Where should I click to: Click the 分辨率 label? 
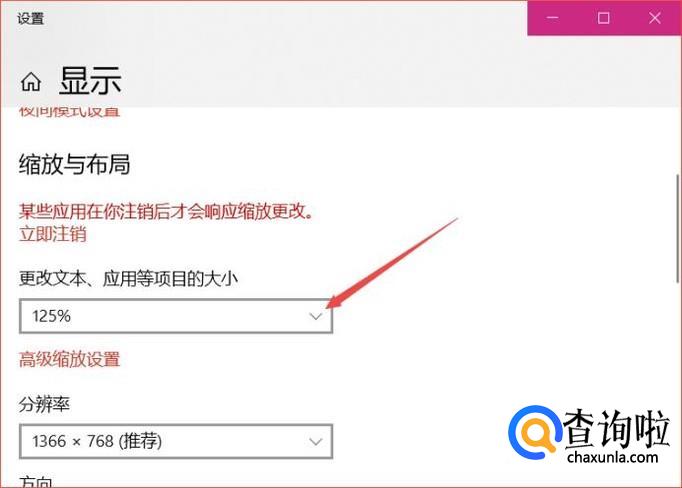pyautogui.click(x=44, y=404)
